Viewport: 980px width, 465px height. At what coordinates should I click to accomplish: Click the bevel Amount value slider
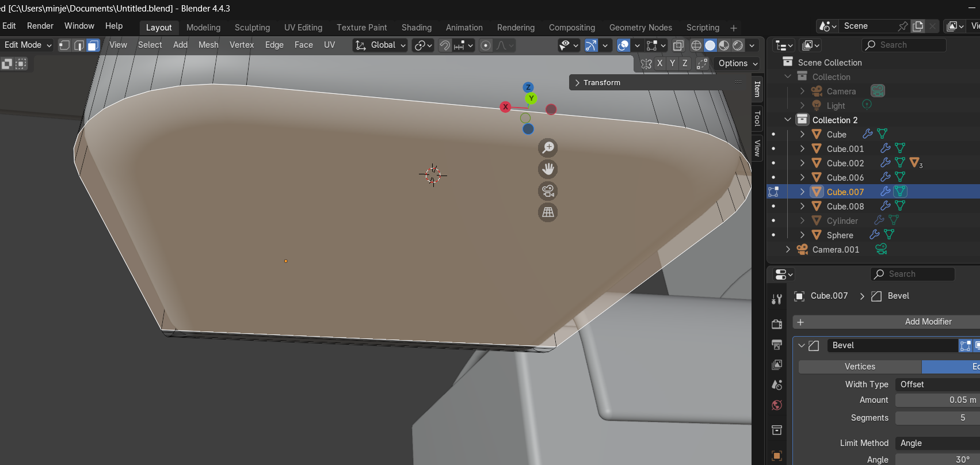click(937, 400)
